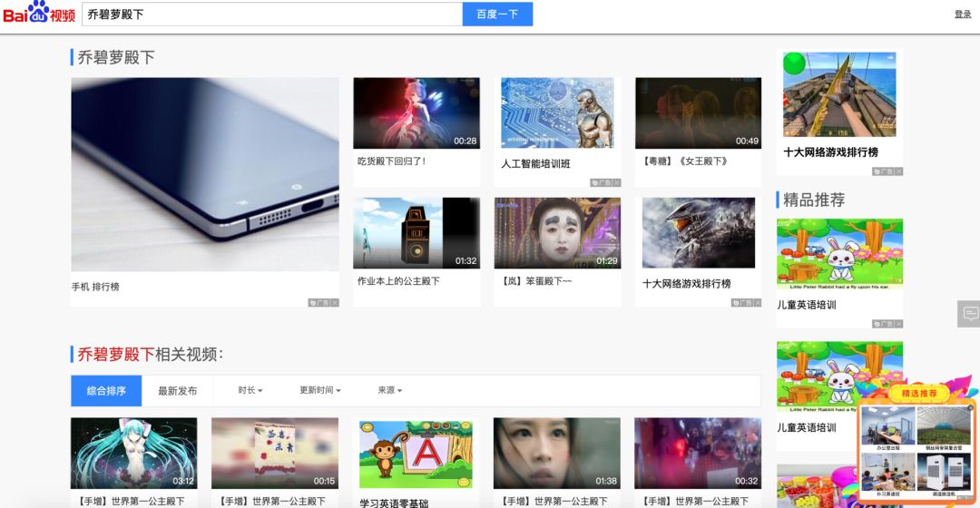Close the 精选推荐 popup ad
The height and width of the screenshot is (508, 980).
[x=970, y=407]
